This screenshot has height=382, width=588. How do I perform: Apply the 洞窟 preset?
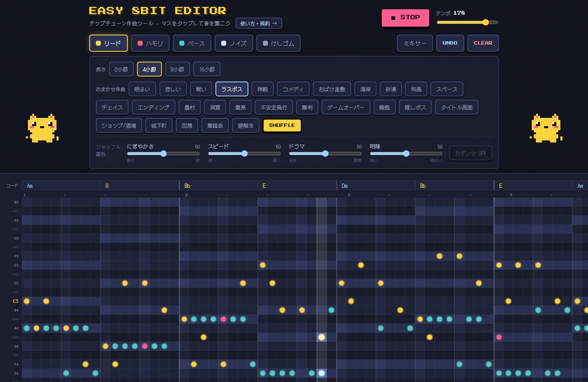pos(215,107)
